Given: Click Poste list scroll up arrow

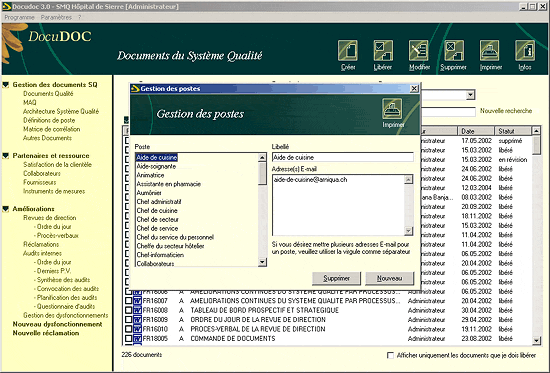Looking at the screenshot, I should [x=262, y=158].
